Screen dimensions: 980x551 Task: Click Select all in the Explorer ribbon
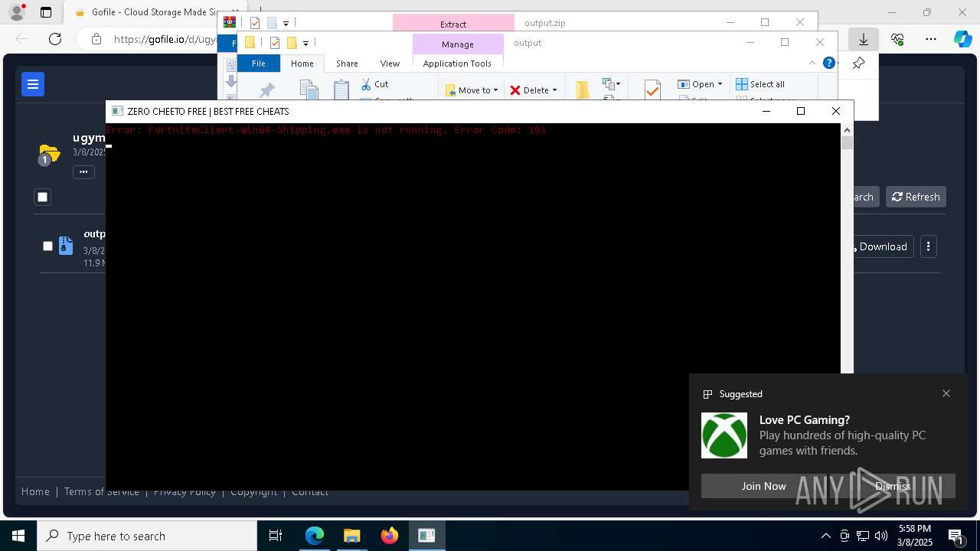click(760, 84)
